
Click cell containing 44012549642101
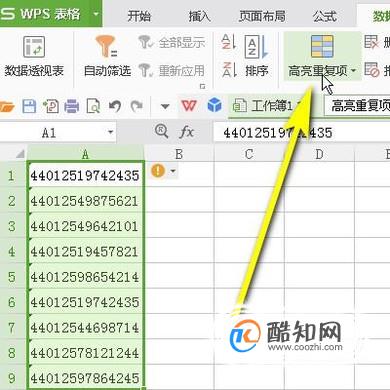click(x=85, y=226)
